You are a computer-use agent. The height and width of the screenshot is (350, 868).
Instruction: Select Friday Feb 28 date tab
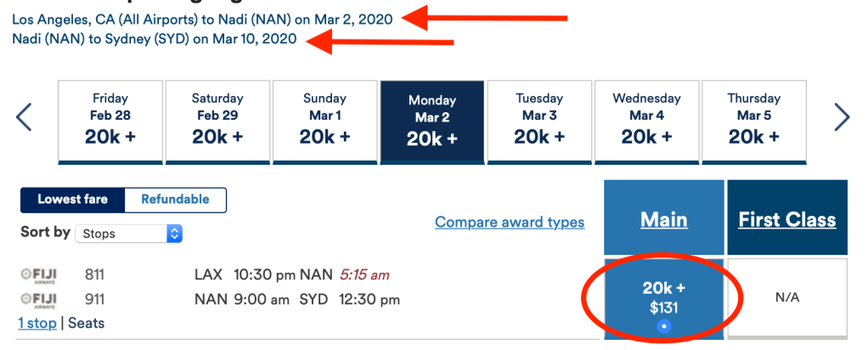tap(110, 120)
